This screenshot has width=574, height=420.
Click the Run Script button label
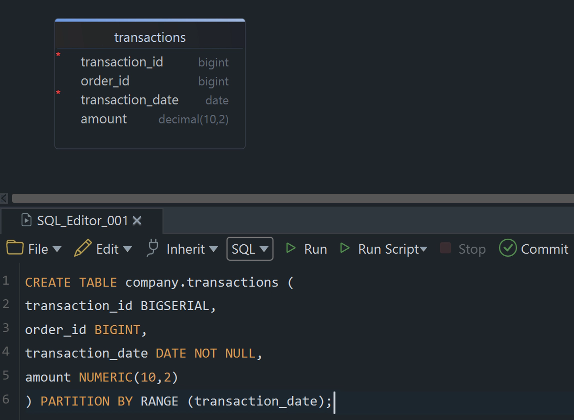pos(388,250)
